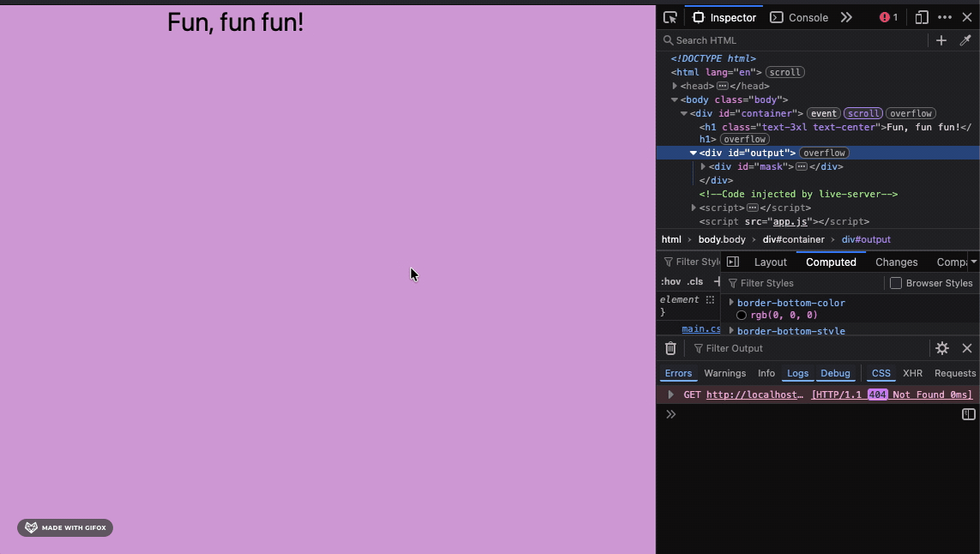Open the Changes tab

(x=896, y=262)
